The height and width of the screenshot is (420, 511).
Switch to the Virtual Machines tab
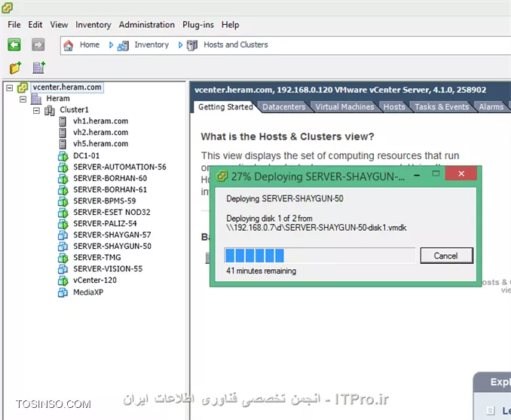click(x=344, y=107)
